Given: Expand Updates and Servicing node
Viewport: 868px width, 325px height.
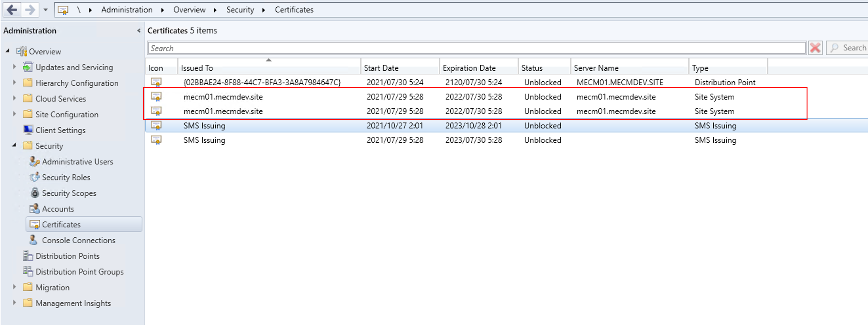Looking at the screenshot, I should point(14,67).
